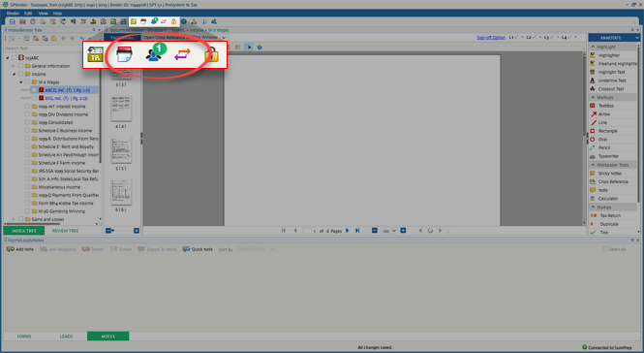The width and height of the screenshot is (644, 353).
Task: Click the padlock icon in the toolbar
Action: point(173,21)
